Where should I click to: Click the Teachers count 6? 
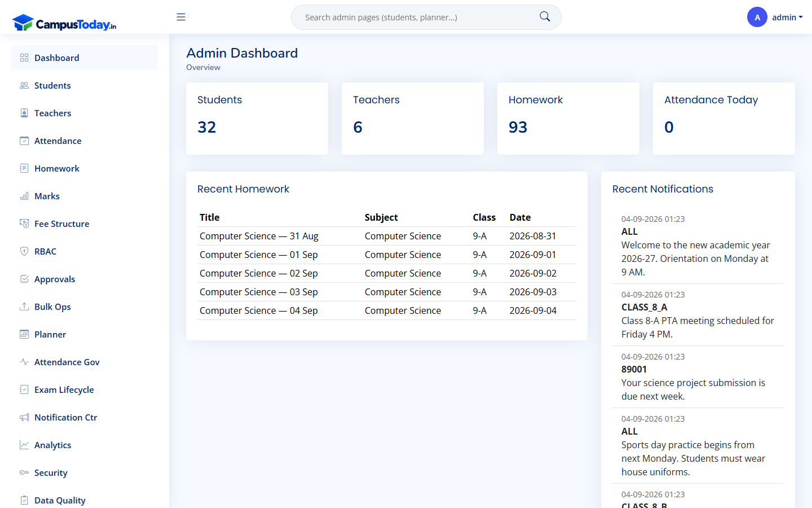point(358,127)
